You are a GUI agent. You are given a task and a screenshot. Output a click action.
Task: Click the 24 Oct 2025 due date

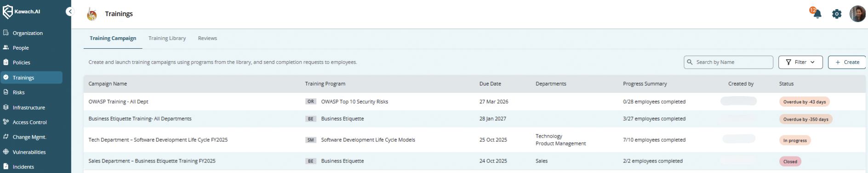pyautogui.click(x=493, y=161)
